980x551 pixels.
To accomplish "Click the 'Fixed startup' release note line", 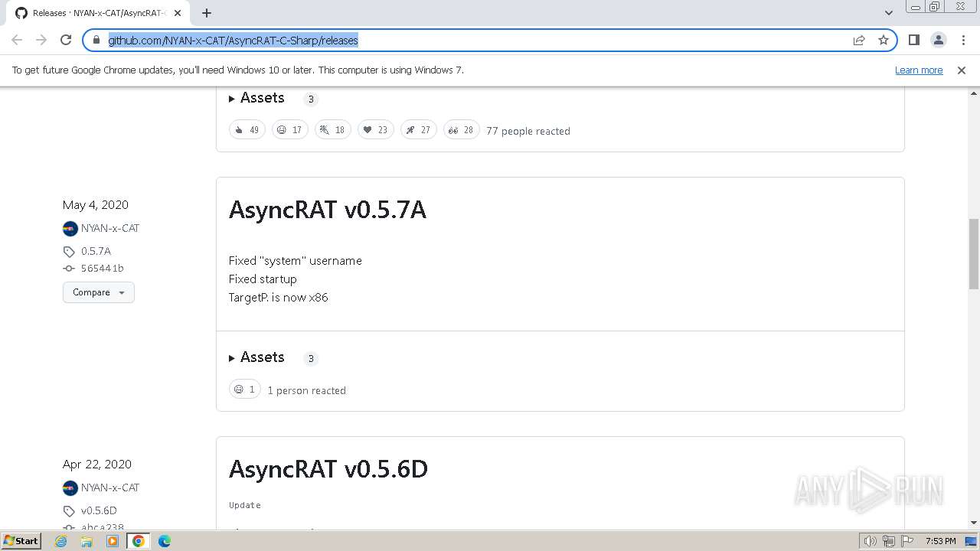I will tap(263, 279).
